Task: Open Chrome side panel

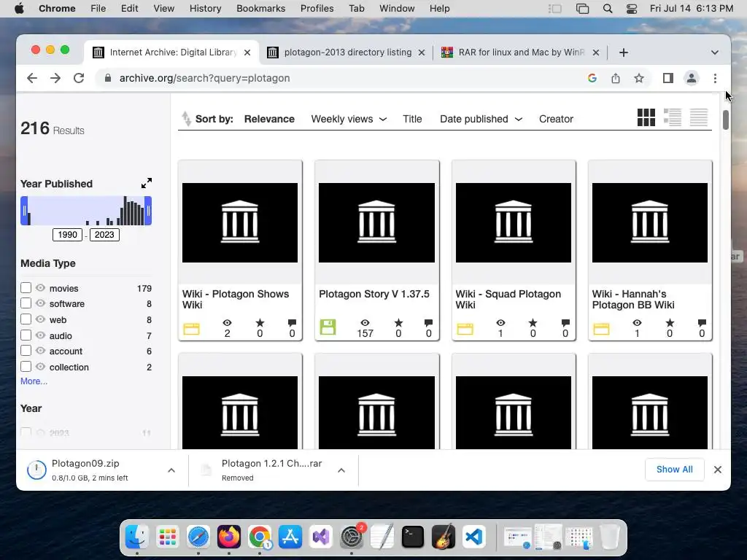Action: (668, 78)
